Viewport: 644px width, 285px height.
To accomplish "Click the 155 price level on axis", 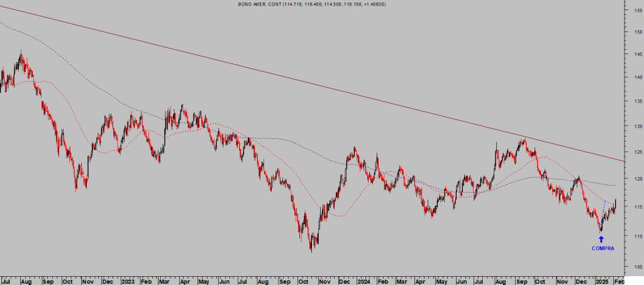I will [636, 11].
